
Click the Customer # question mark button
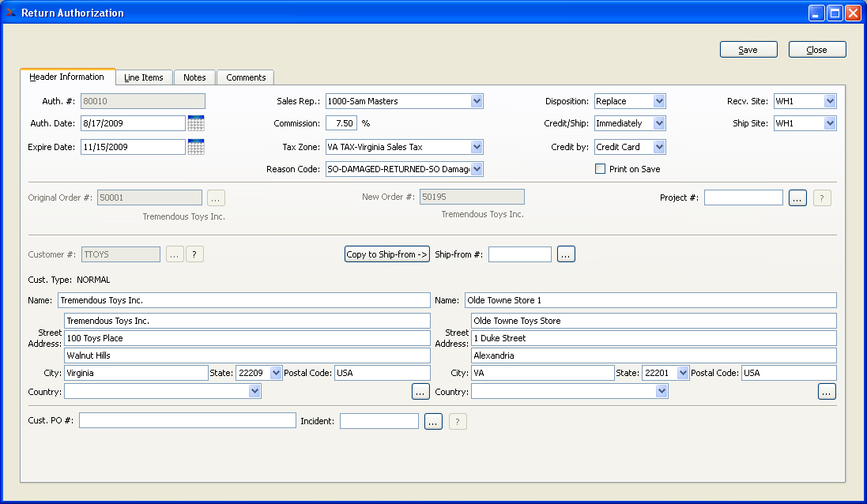coord(195,254)
